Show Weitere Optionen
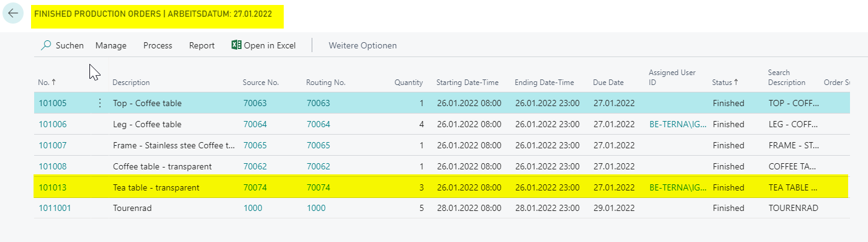This screenshot has height=242, width=868. [363, 45]
